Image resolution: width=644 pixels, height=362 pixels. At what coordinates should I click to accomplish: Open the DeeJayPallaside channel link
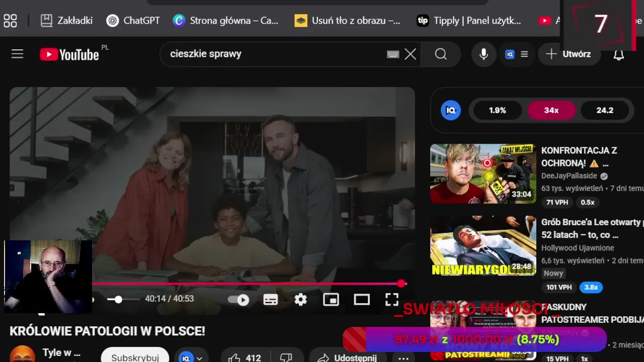tap(569, 176)
